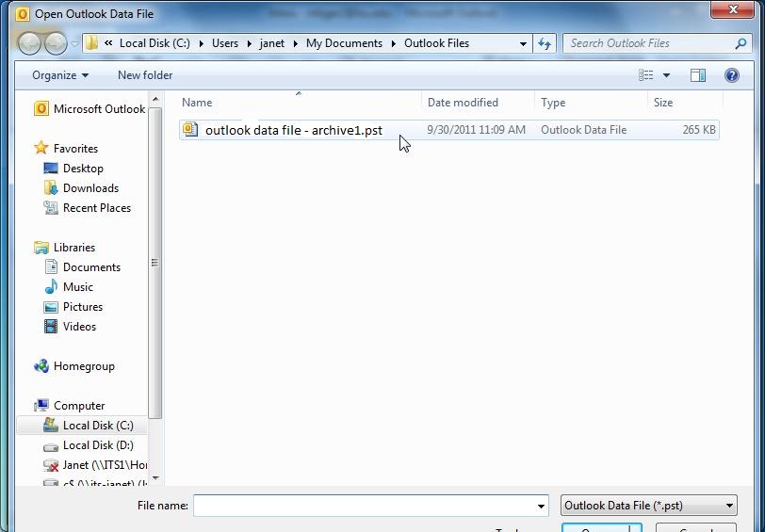Image resolution: width=765 pixels, height=532 pixels.
Task: Select outlook data file - archive1.pst
Action: pyautogui.click(x=448, y=130)
